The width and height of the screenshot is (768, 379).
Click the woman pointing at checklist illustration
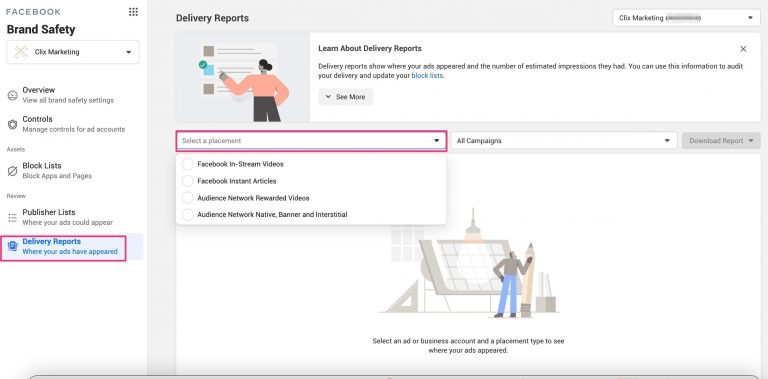pyautogui.click(x=243, y=77)
